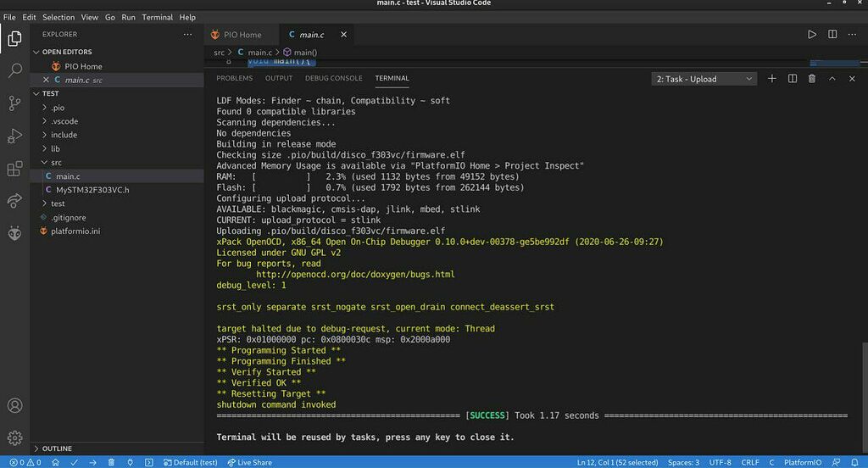Viewport: 868px width, 468px height.
Task: Switch to the PROBLEMS panel tab
Action: tap(234, 78)
